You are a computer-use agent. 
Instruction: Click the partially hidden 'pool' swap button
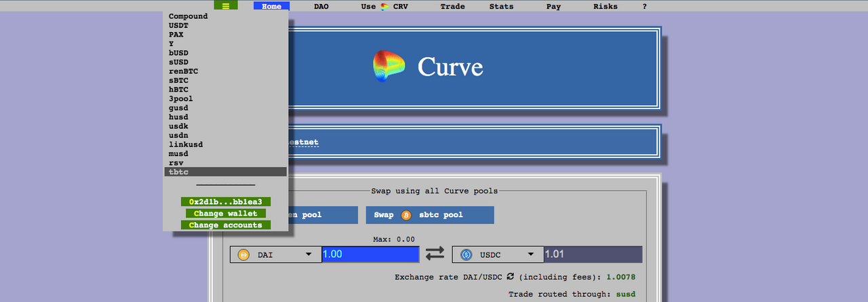(x=323, y=215)
